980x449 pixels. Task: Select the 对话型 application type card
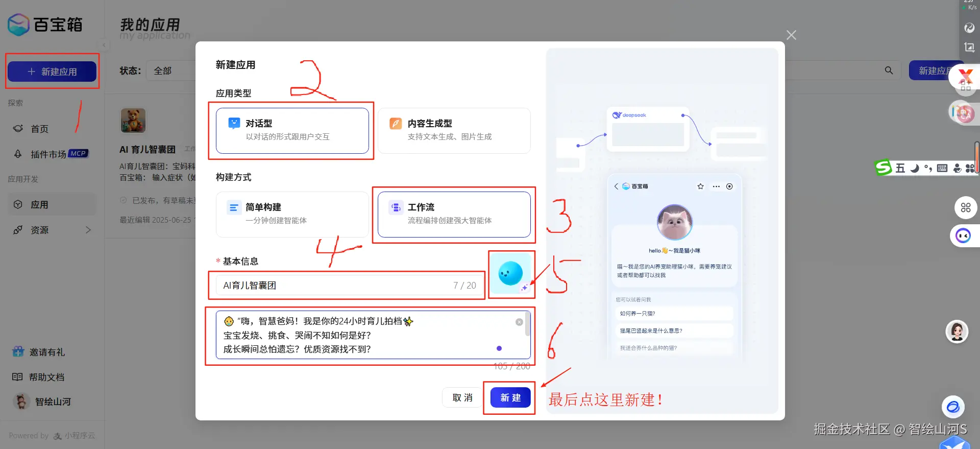coord(292,130)
